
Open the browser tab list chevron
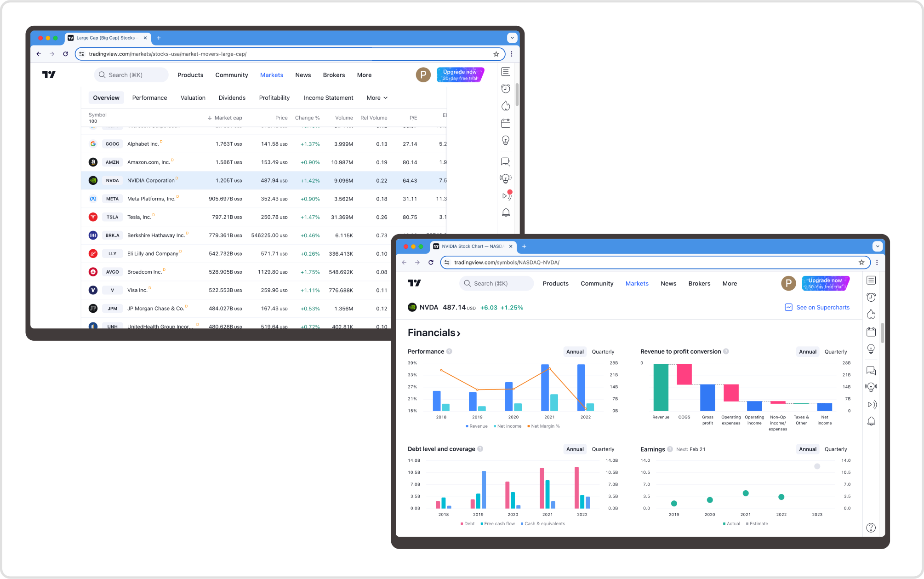pyautogui.click(x=877, y=247)
